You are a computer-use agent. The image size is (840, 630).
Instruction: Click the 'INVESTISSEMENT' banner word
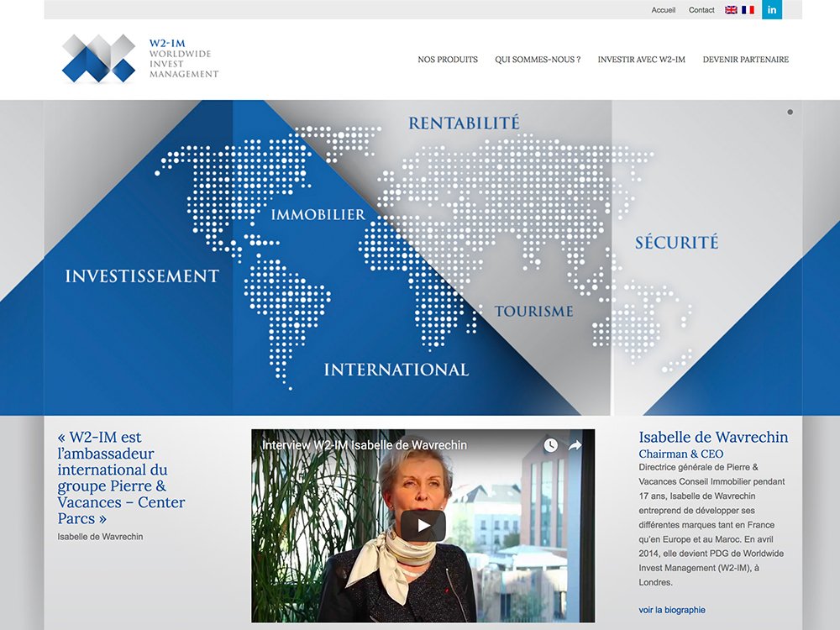[x=142, y=276]
